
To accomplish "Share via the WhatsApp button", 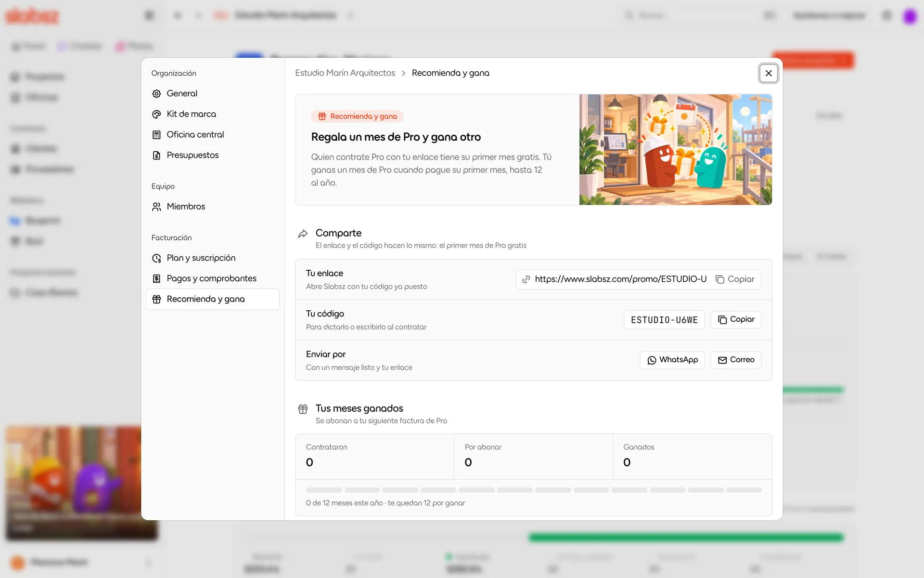I will (x=672, y=360).
